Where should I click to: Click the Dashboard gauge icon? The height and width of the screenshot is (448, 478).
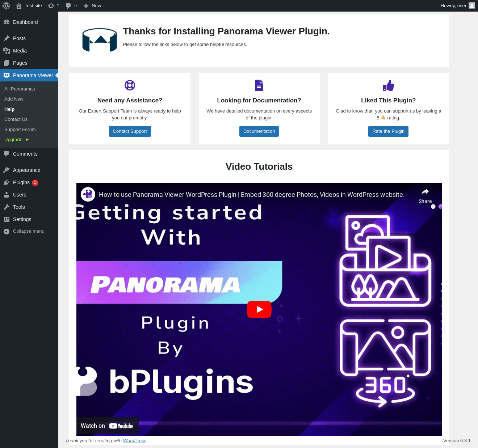7,22
